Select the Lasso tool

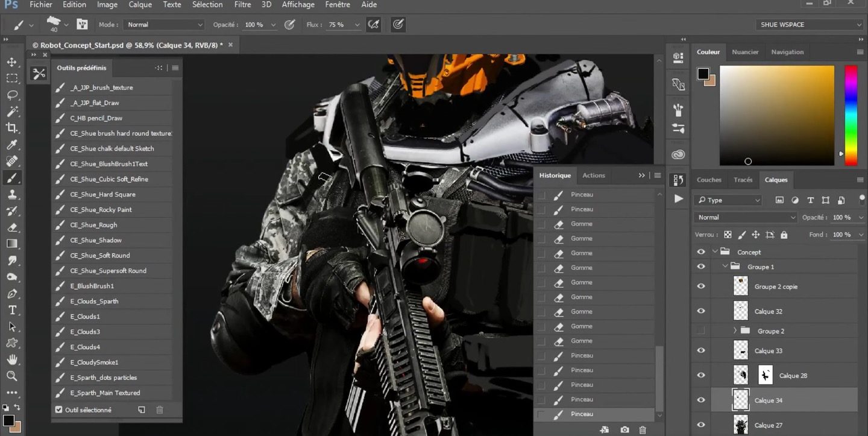[11, 95]
